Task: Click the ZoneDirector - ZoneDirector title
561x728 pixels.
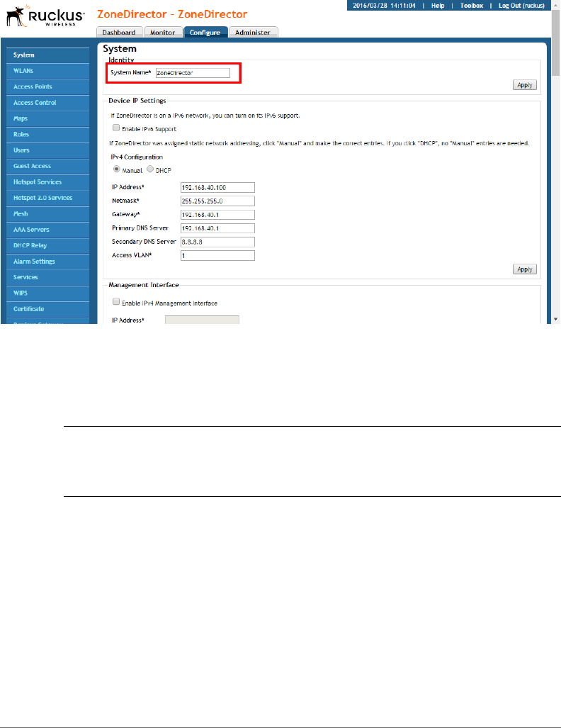Action: click(x=172, y=14)
